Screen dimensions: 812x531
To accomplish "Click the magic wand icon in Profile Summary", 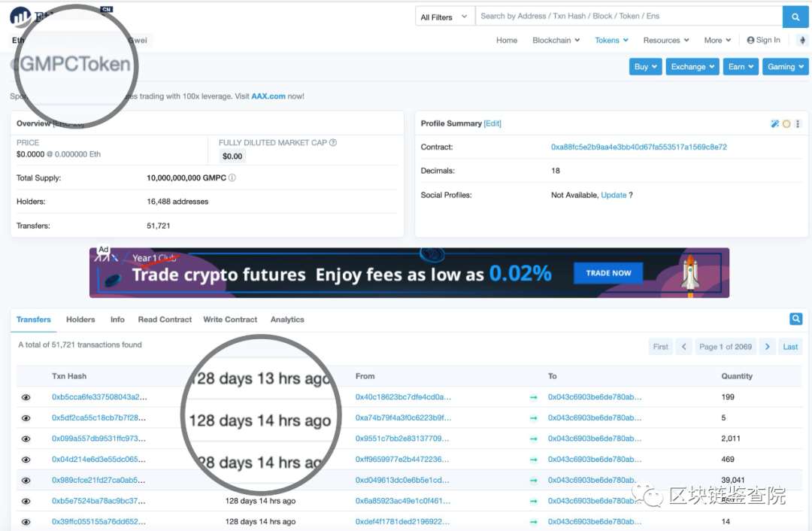I will coord(774,123).
